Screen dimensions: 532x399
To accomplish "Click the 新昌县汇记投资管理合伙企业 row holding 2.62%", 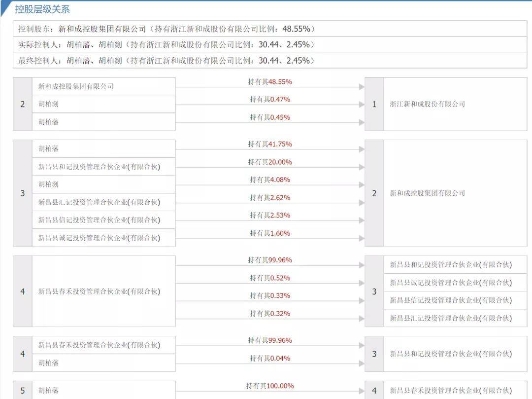I will (x=103, y=202).
